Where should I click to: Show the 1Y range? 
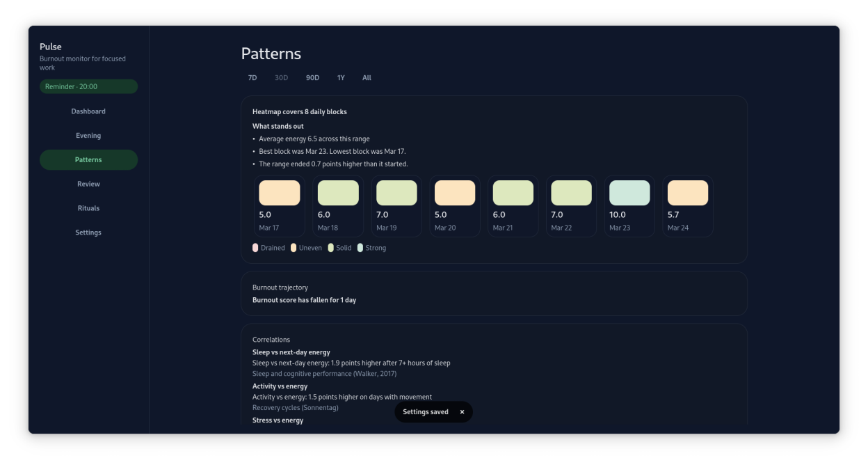pyautogui.click(x=341, y=78)
